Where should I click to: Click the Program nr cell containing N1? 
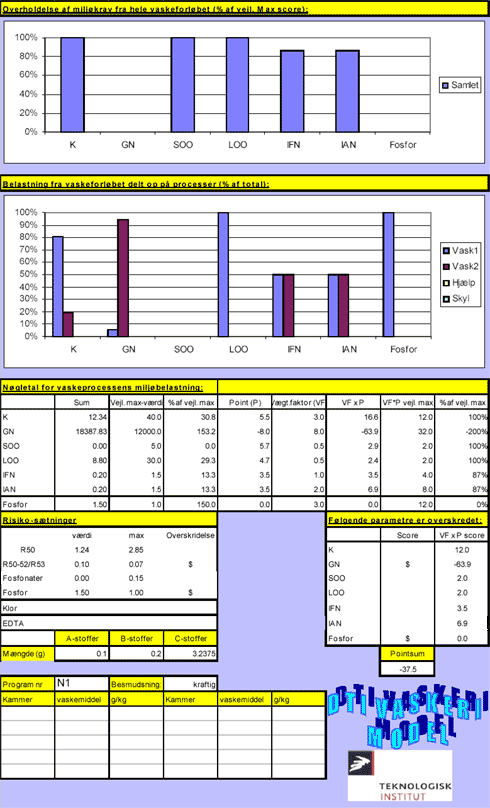(x=81, y=683)
